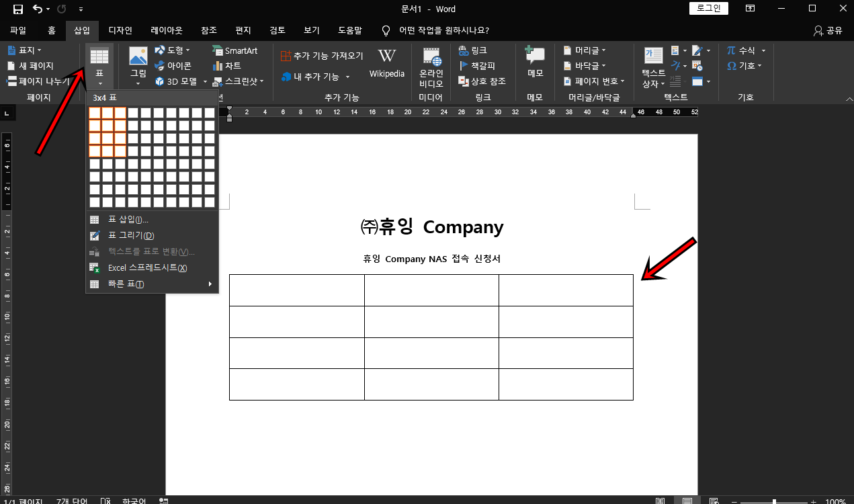Open the 빠른 표(T) submenu
854x504 pixels.
(153, 284)
